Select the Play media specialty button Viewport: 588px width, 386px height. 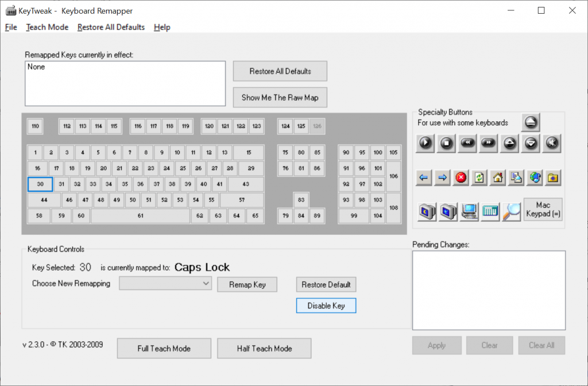point(425,143)
